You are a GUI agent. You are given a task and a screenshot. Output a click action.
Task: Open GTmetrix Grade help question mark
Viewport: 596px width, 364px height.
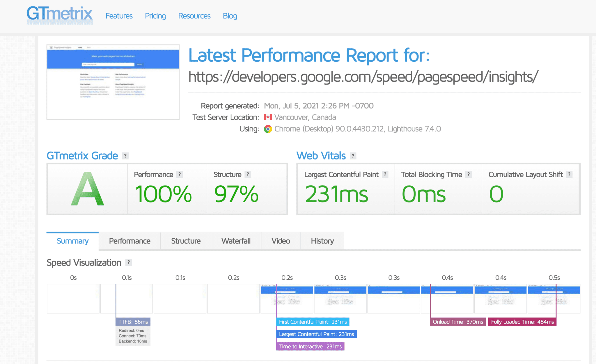tap(125, 156)
